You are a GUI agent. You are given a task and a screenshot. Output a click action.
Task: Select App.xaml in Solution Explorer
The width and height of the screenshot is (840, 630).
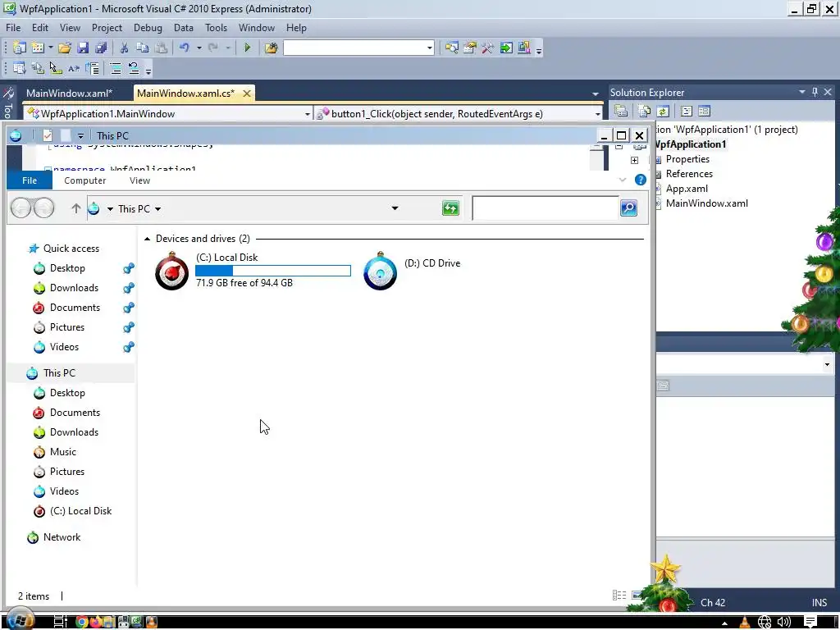[x=687, y=189]
